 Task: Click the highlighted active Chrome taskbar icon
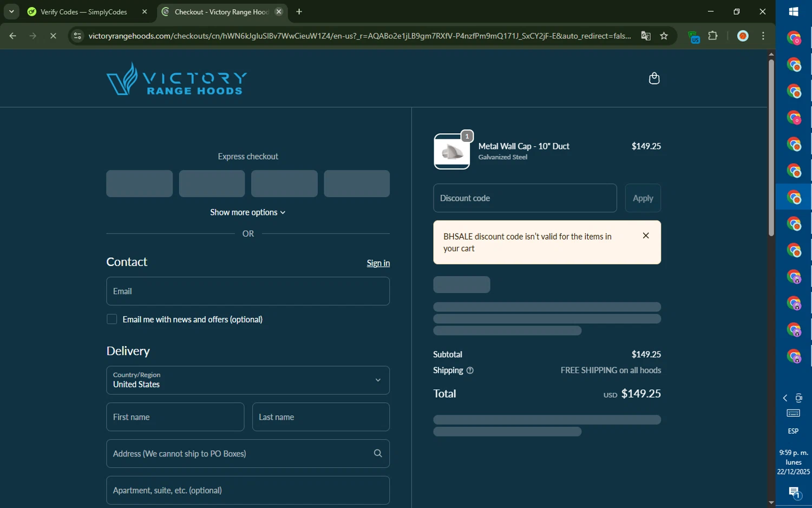click(x=794, y=197)
